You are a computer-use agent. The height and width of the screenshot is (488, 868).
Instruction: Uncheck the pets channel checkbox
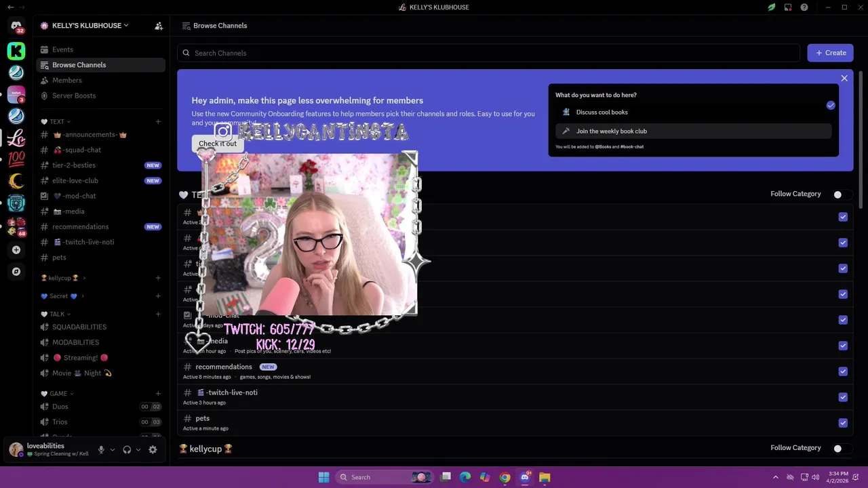843,423
